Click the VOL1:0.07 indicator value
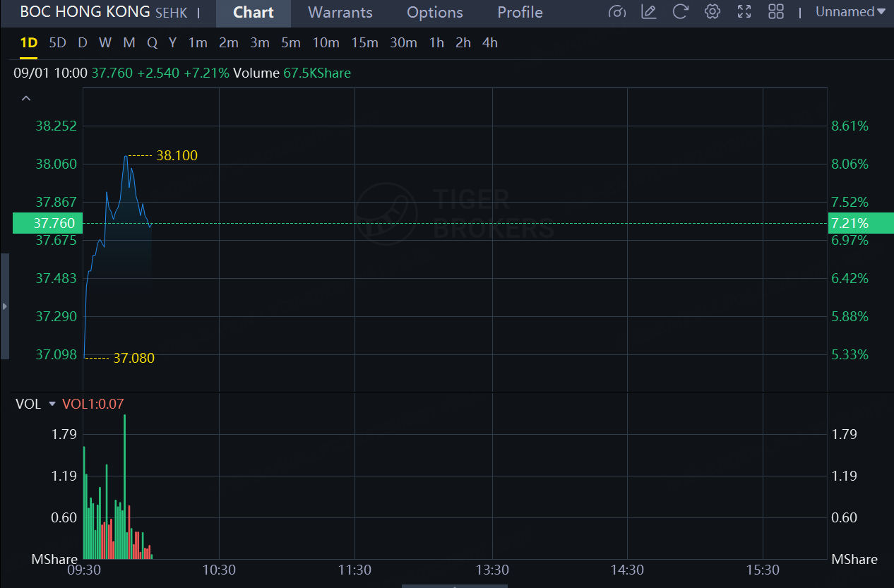894x588 pixels. (93, 404)
